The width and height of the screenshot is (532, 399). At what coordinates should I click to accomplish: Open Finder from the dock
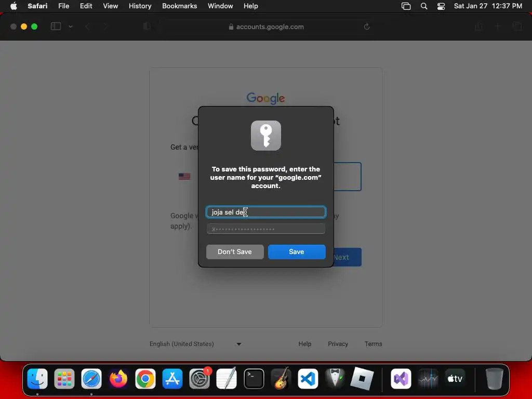click(37, 378)
